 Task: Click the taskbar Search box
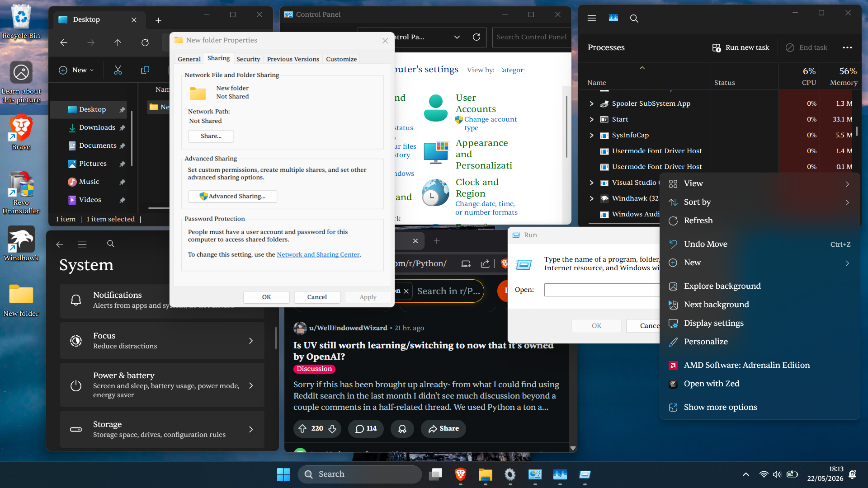point(360,474)
